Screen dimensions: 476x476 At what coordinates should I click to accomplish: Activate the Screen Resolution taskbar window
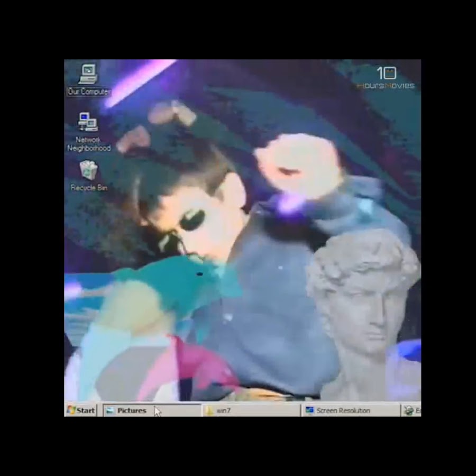350,410
